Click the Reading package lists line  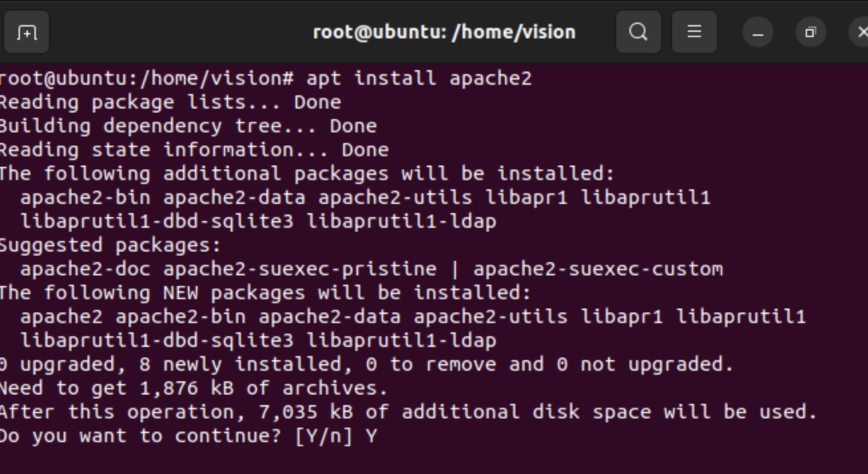pos(170,102)
